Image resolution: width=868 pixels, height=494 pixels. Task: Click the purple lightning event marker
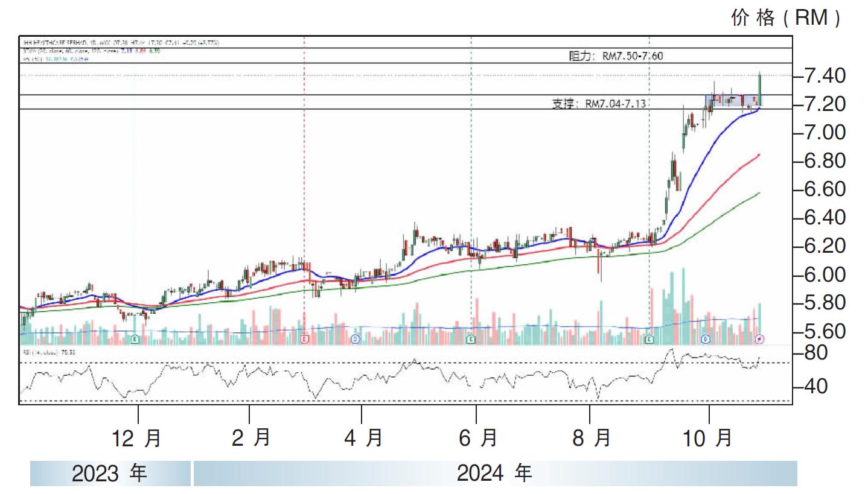[x=760, y=340]
